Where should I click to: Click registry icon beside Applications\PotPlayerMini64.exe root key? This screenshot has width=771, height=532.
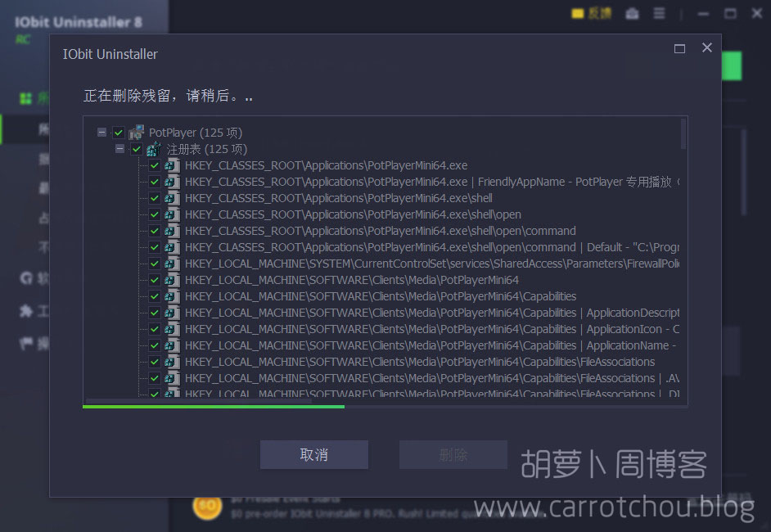tap(172, 165)
